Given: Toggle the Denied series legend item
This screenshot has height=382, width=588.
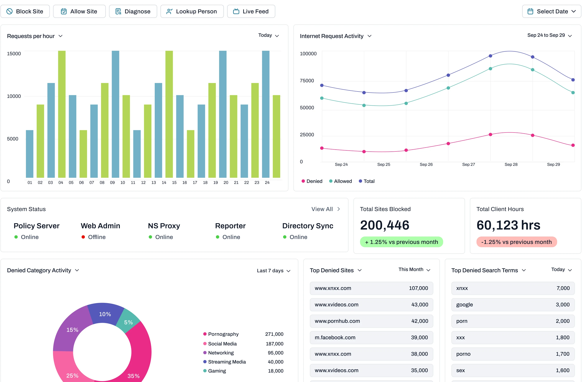Looking at the screenshot, I should pos(312,181).
